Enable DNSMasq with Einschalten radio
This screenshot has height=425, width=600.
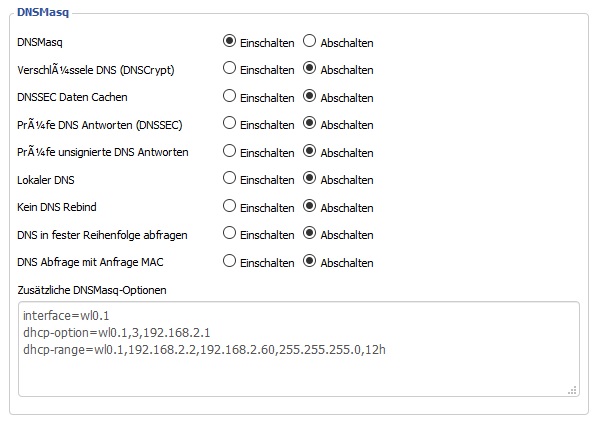click(229, 42)
